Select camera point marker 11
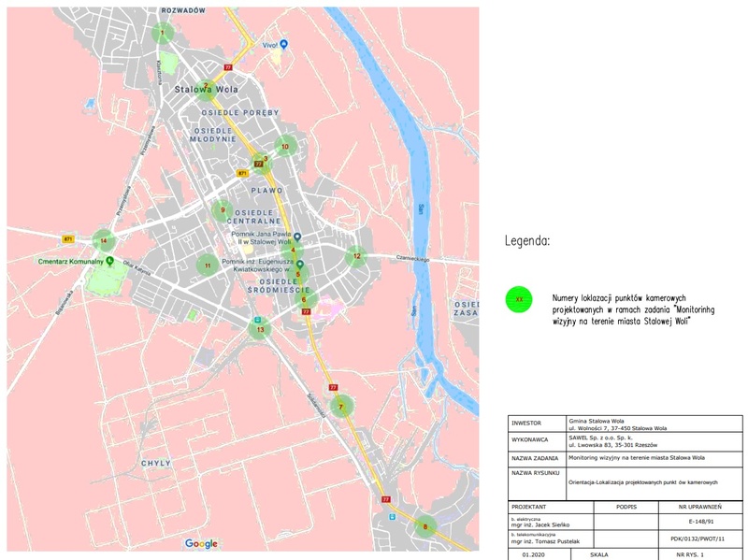The height and width of the screenshot is (560, 748). (207, 266)
